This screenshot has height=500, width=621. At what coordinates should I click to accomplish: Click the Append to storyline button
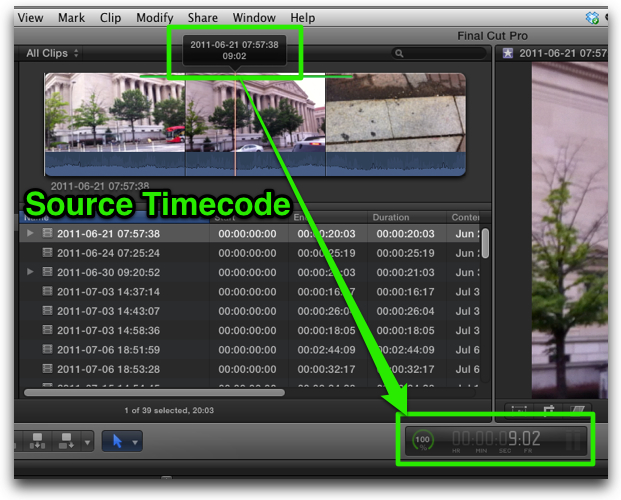[x=66, y=441]
